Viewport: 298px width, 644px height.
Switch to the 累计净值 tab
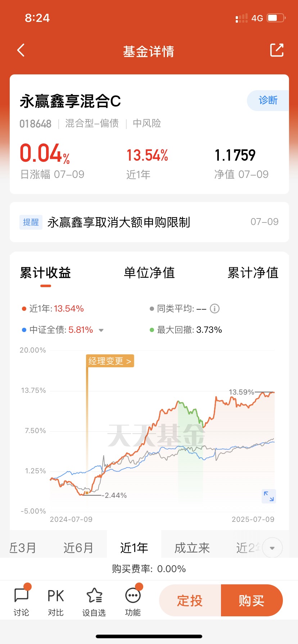pyautogui.click(x=253, y=273)
